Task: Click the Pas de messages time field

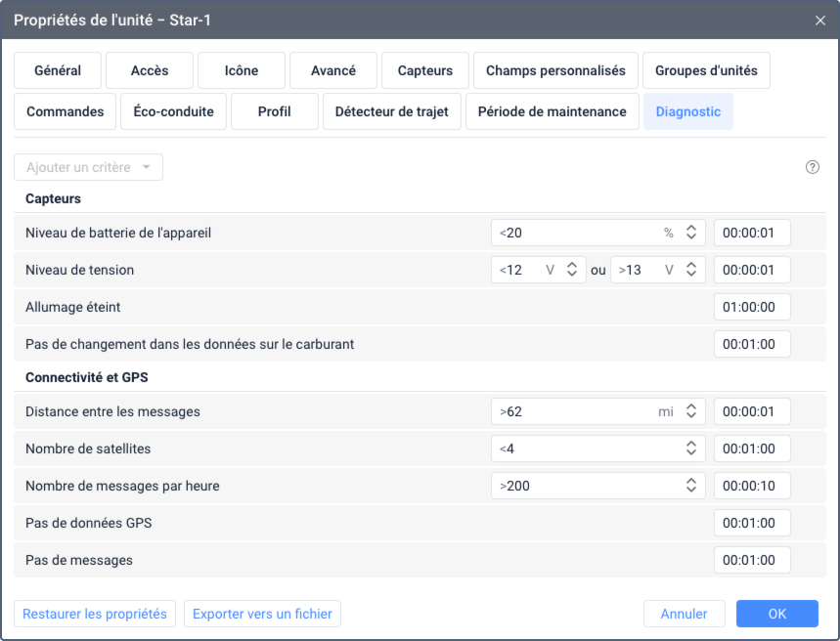Action: click(752, 560)
